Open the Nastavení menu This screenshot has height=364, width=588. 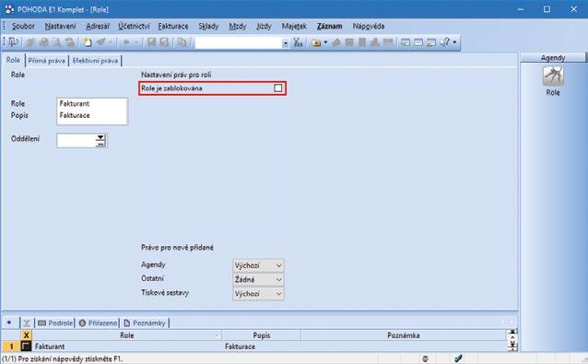pyautogui.click(x=60, y=26)
